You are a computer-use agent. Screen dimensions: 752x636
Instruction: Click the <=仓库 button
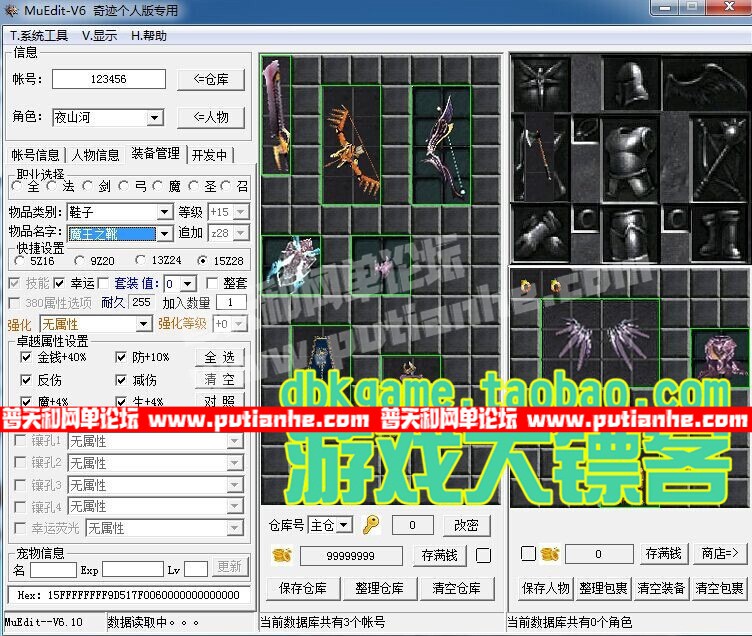click(x=211, y=80)
